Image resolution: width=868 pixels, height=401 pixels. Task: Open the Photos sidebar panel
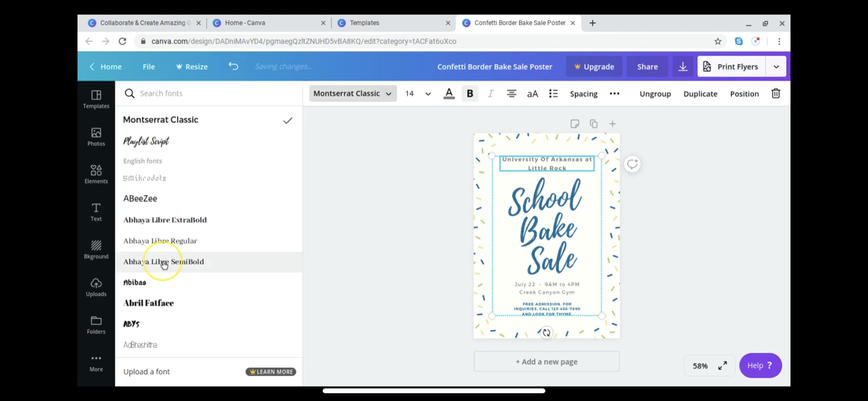click(x=96, y=137)
